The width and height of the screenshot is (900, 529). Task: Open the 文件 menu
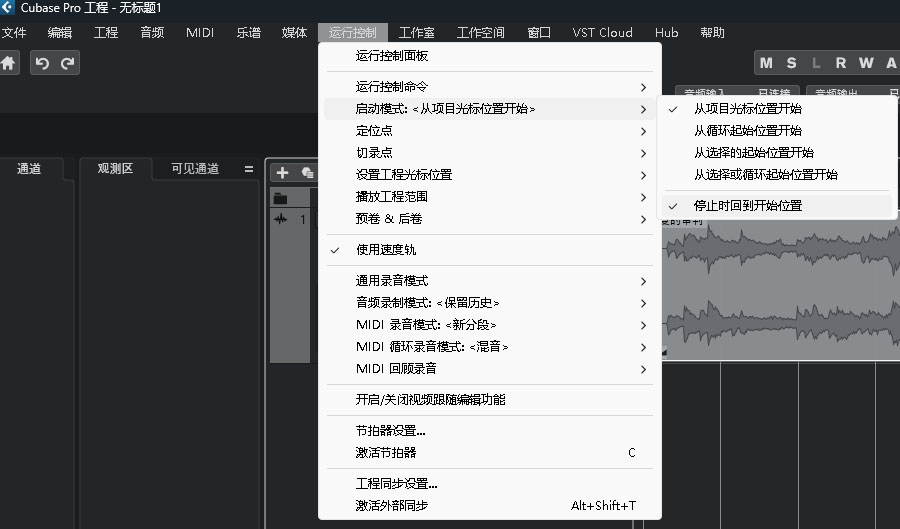pos(14,33)
